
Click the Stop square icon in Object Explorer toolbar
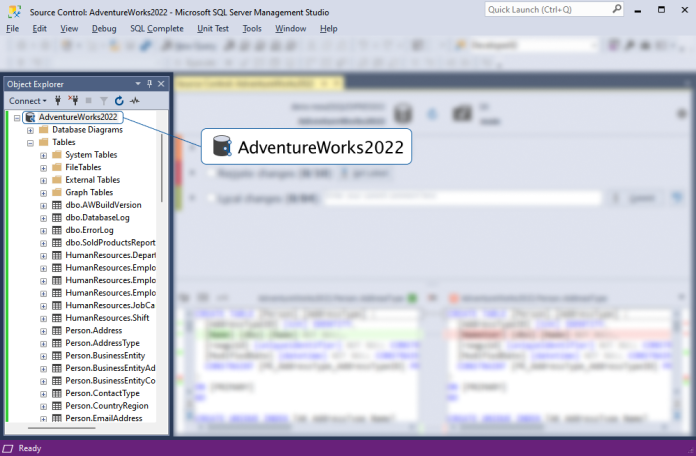88,101
